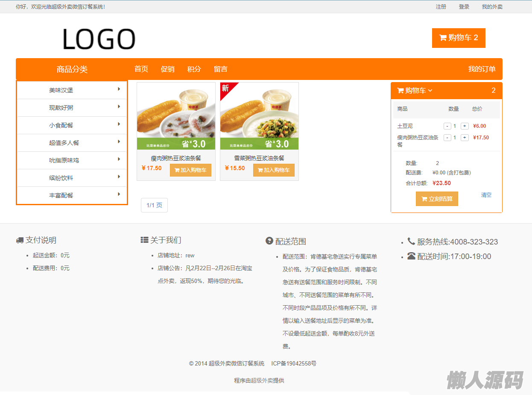Click the ¥15.50 price of 雪菜粥 meal

click(235, 168)
